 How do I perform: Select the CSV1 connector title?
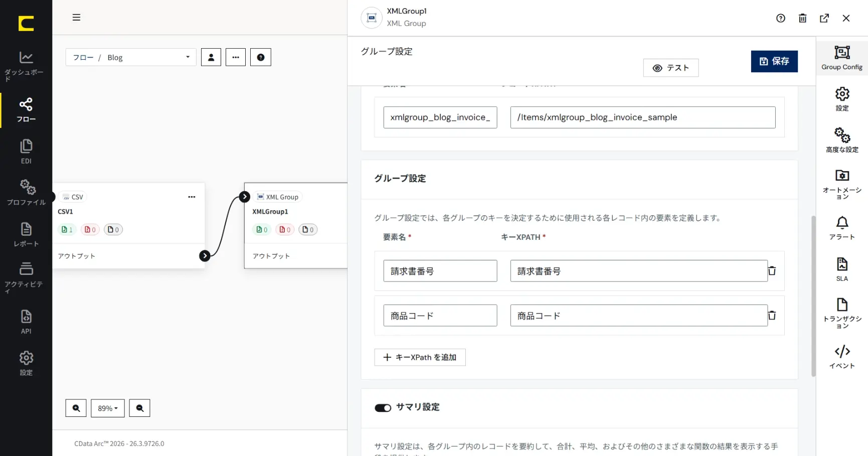(x=65, y=212)
